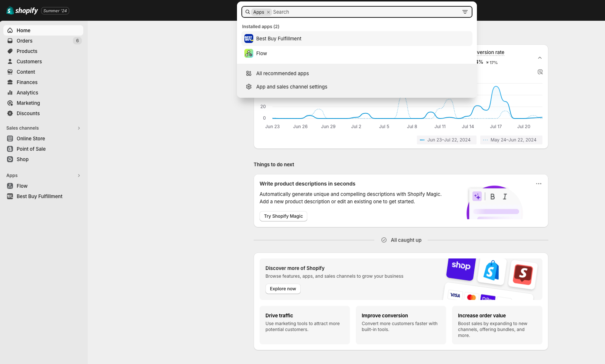Expand the Sales channels chevron
The width and height of the screenshot is (605, 364).
(79, 128)
